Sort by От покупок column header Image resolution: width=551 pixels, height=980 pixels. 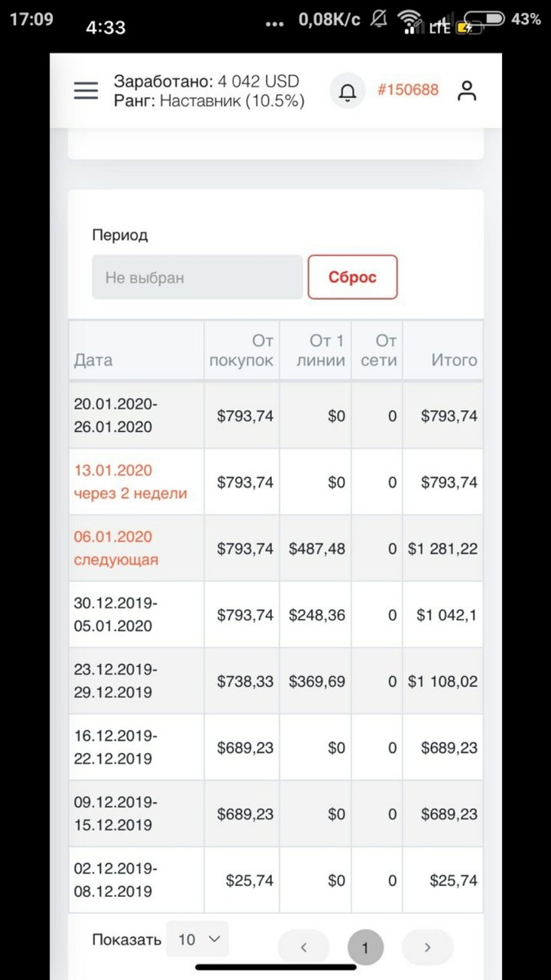click(x=242, y=350)
